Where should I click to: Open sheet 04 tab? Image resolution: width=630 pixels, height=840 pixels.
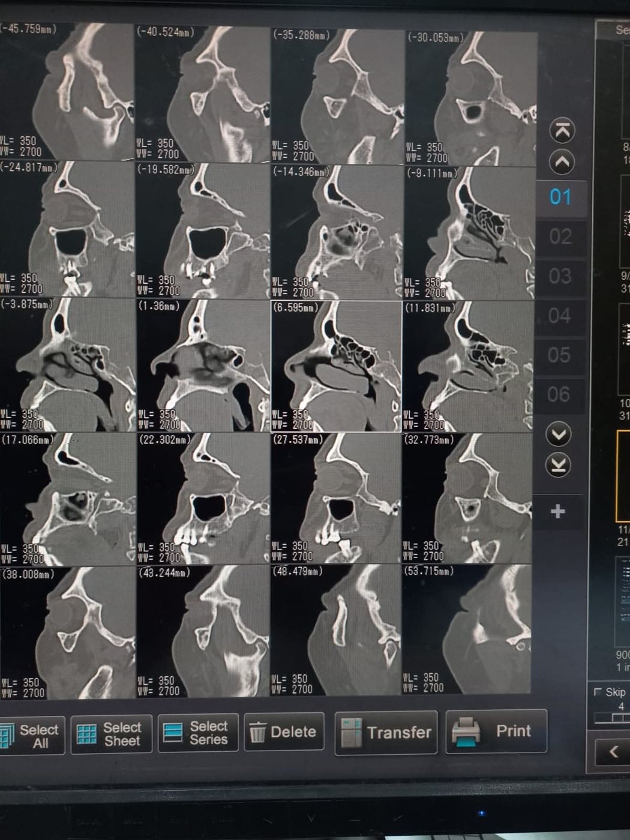(559, 316)
